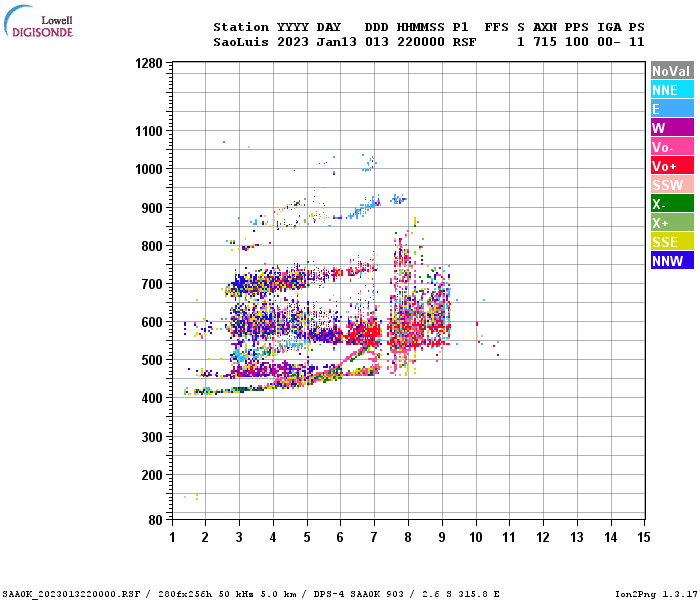Select the SSW legend swatch
The height and width of the screenshot is (600, 700).
pos(672,184)
